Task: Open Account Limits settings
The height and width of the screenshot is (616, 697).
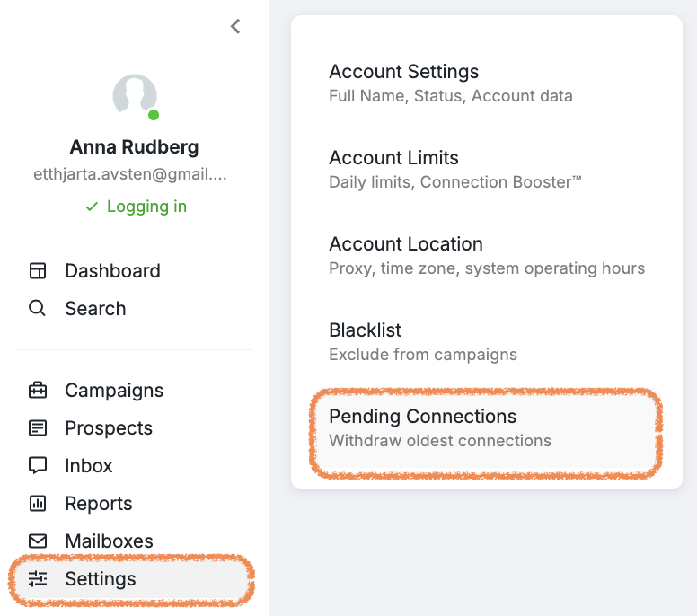Action: [x=393, y=158]
